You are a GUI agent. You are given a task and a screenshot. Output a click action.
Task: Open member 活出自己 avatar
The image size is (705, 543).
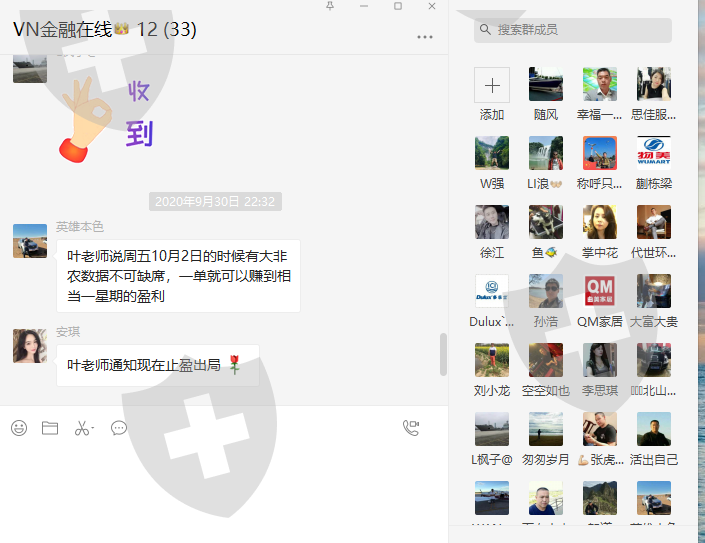click(x=654, y=429)
